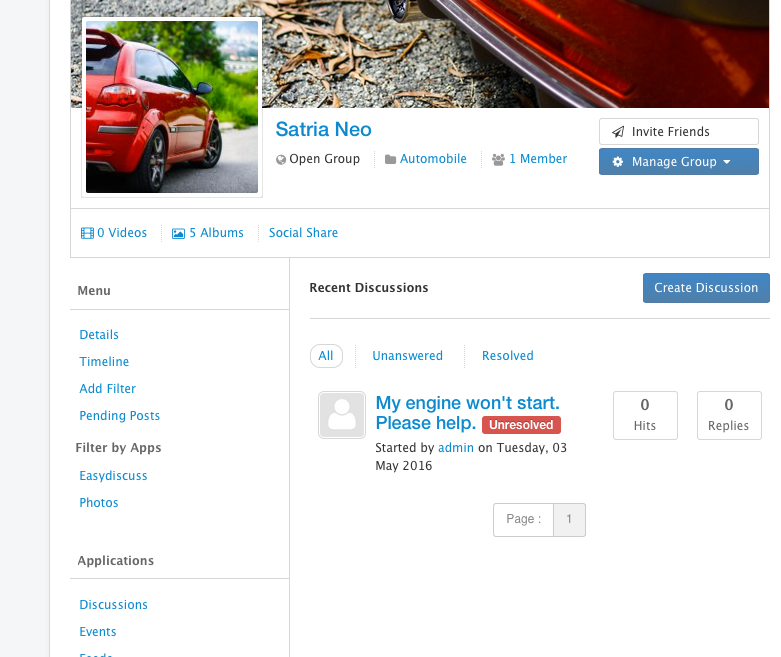This screenshot has height=657, width=781.
Task: Open "My engine won't start" discussion
Action: [x=467, y=404]
